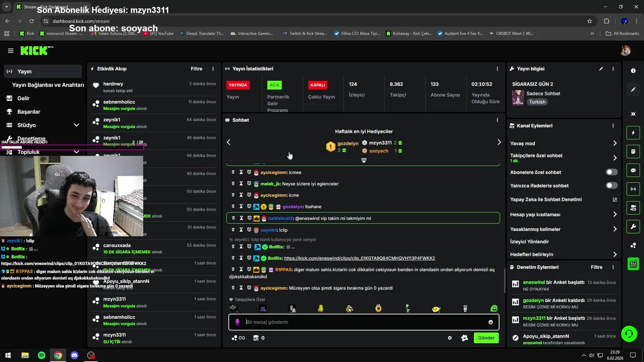
Task: Click the green Gönder button
Action: coord(486,338)
